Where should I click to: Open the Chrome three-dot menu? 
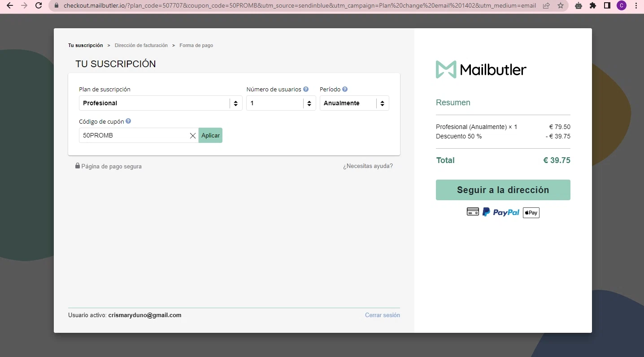[x=636, y=6]
